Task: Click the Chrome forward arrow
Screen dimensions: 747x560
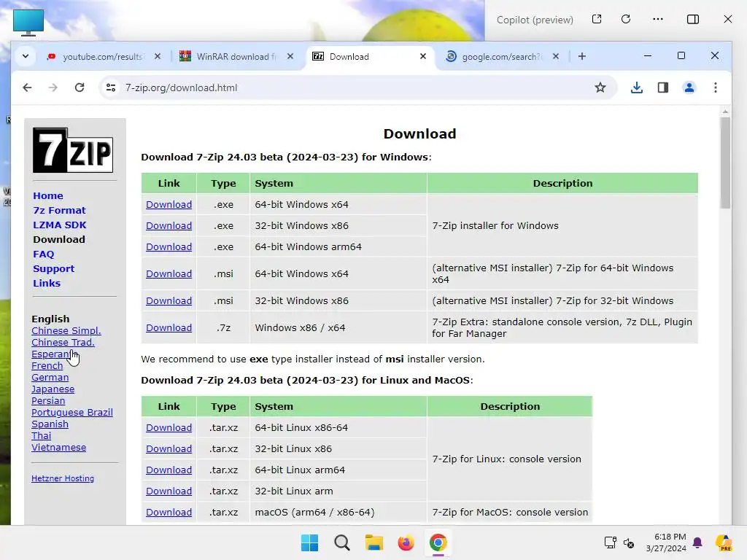Action: (x=53, y=87)
